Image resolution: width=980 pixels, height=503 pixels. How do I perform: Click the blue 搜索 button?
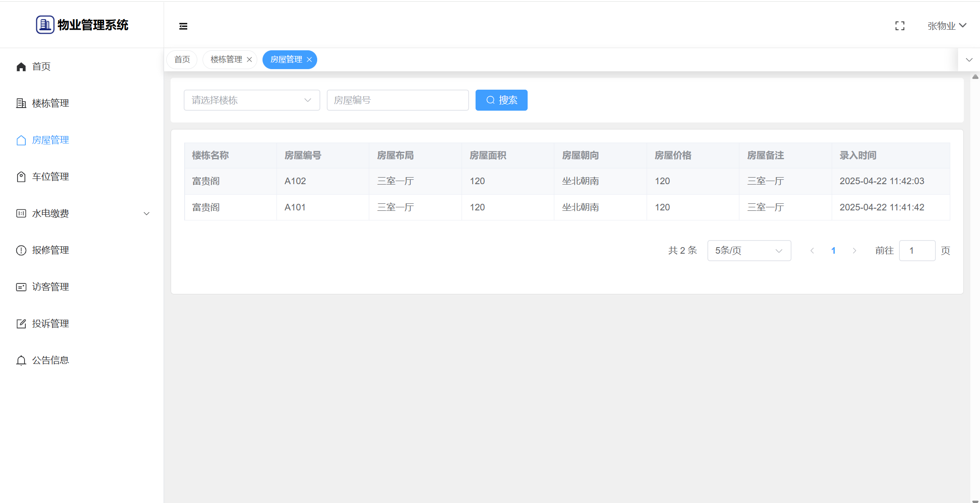501,100
